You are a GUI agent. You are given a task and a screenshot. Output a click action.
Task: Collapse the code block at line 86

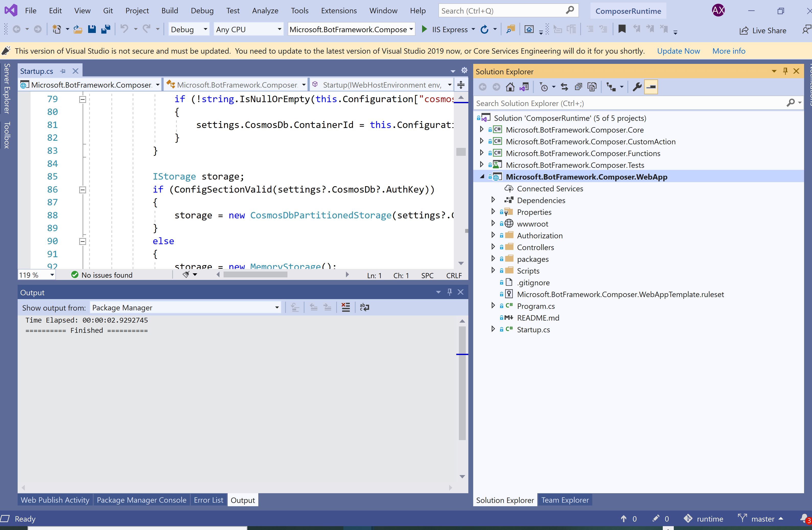[83, 190]
